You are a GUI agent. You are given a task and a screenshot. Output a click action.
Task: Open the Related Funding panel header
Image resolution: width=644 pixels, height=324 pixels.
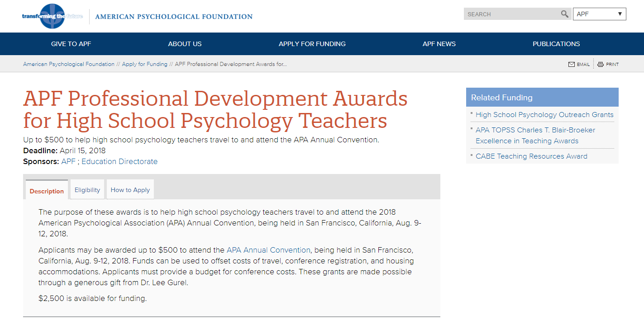point(501,97)
